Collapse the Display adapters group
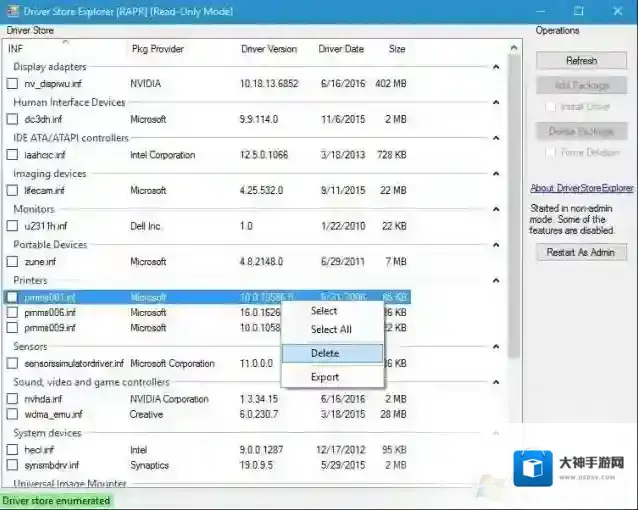This screenshot has height=510, width=638. pyautogui.click(x=497, y=67)
